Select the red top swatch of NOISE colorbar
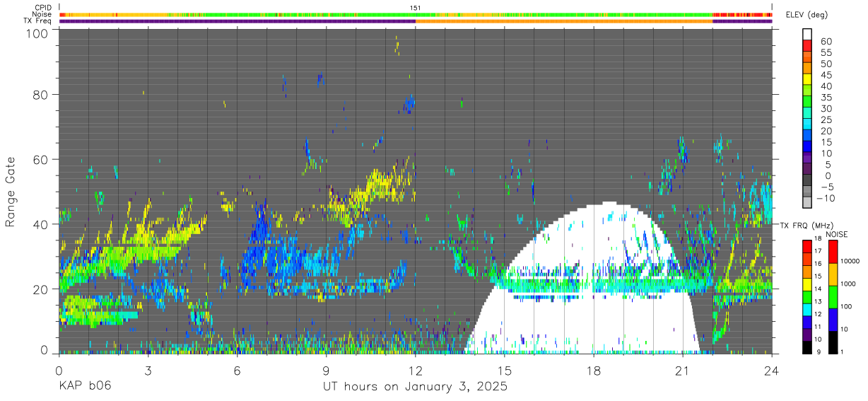 click(832, 252)
